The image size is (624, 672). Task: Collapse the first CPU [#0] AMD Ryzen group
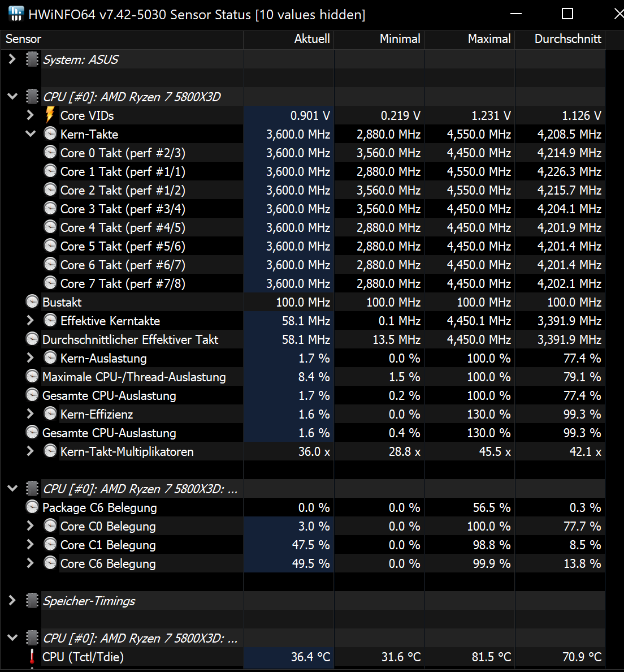tap(12, 96)
